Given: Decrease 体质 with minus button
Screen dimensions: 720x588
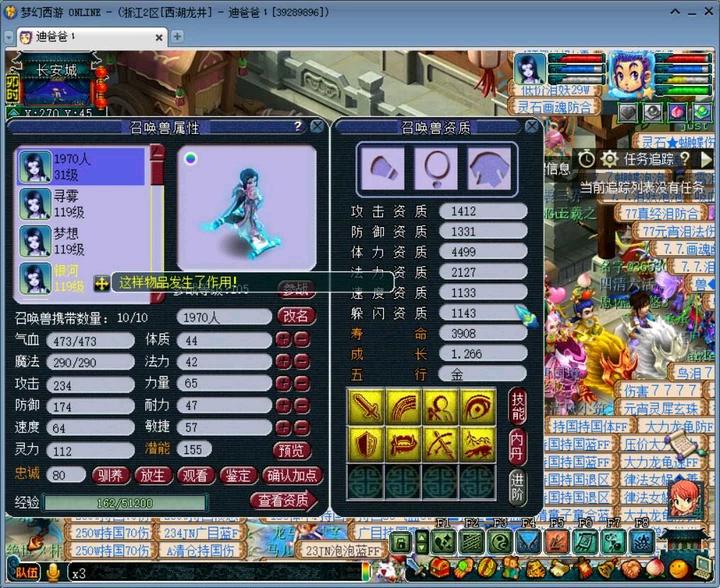Looking at the screenshot, I should pos(301,340).
